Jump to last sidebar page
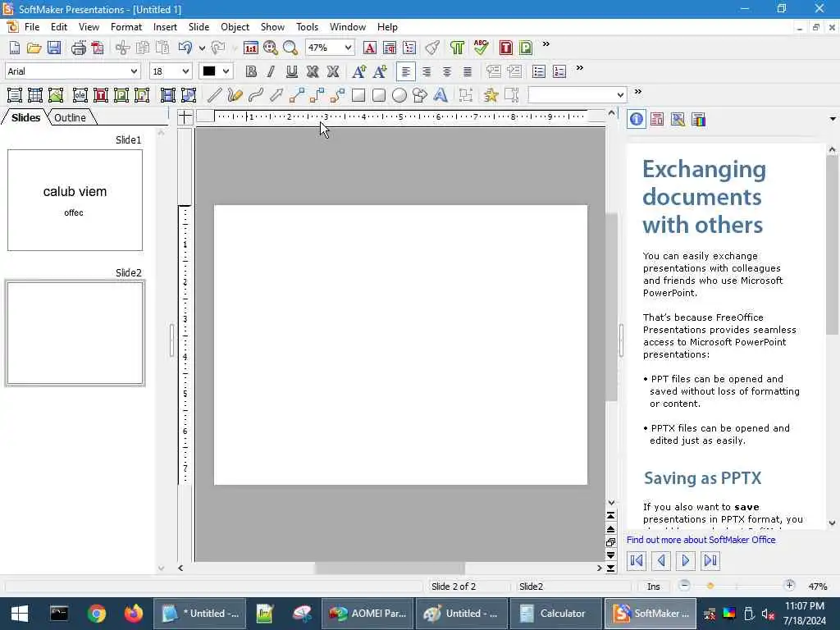840x630 pixels. 710,560
